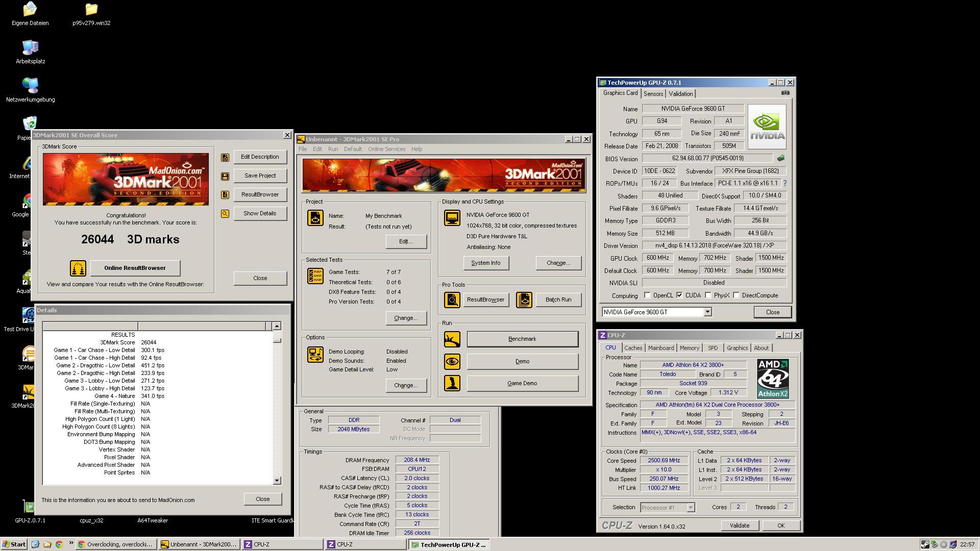
Task: Open the Netzwerkumgebung desktop icon
Action: tap(30, 90)
